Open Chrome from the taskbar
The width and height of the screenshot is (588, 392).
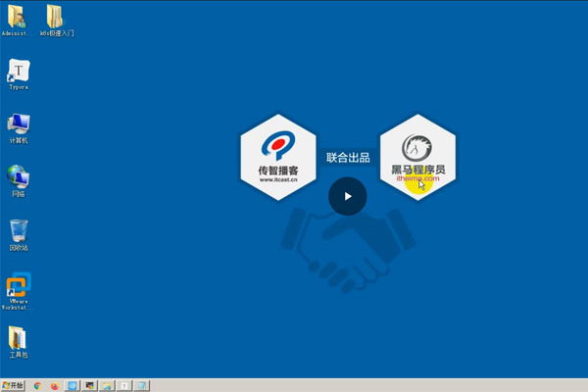click(x=37, y=385)
